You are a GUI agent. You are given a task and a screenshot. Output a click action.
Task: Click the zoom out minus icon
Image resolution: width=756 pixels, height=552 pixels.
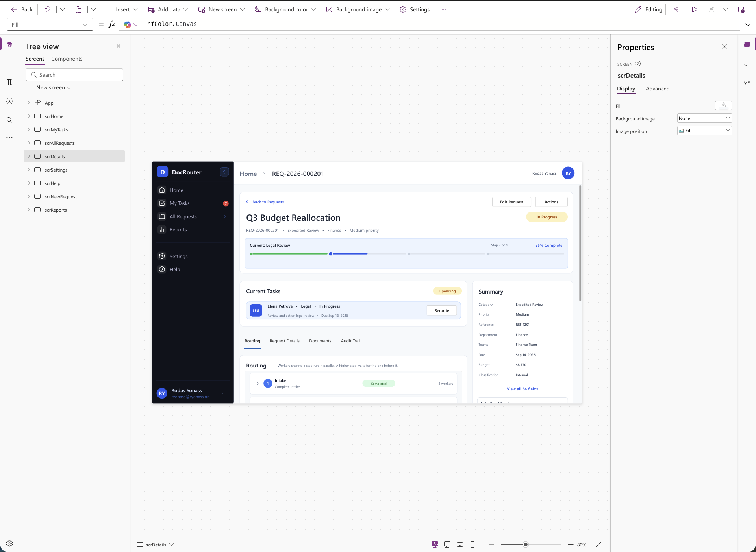[x=491, y=545]
